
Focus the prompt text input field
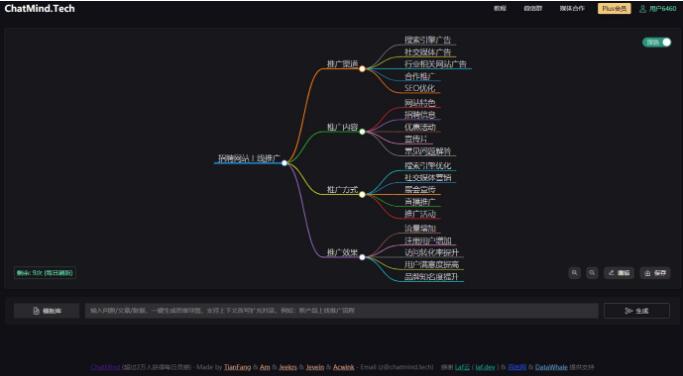click(342, 311)
